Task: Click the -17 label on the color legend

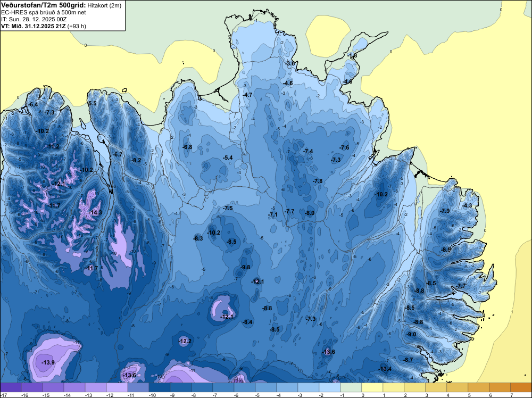Action: point(3,395)
